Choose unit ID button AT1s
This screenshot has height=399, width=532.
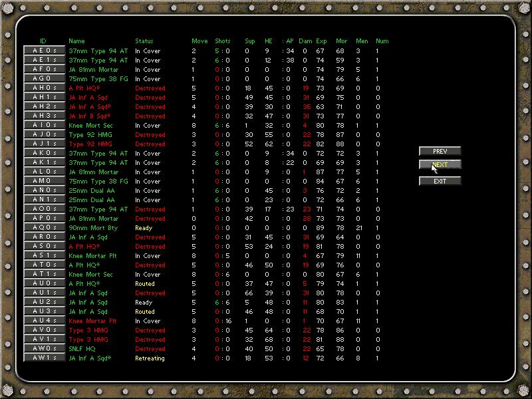pyautogui.click(x=44, y=274)
